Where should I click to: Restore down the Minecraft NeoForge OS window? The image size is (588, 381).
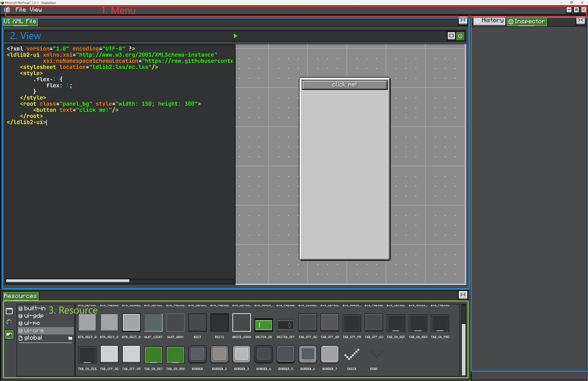571,2
